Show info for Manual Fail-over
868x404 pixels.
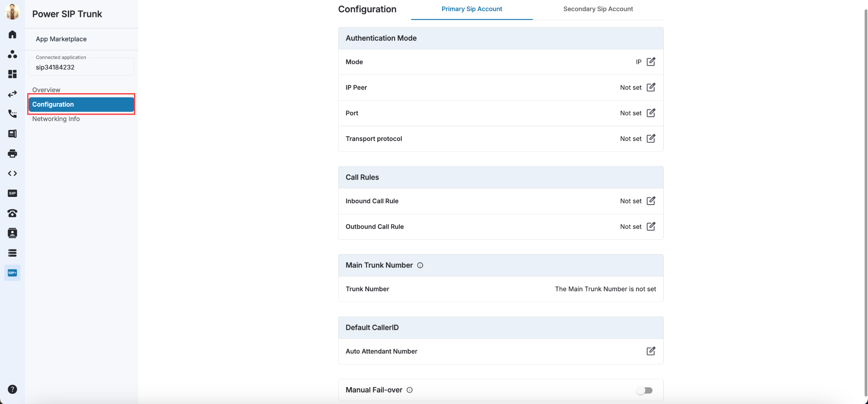409,390
